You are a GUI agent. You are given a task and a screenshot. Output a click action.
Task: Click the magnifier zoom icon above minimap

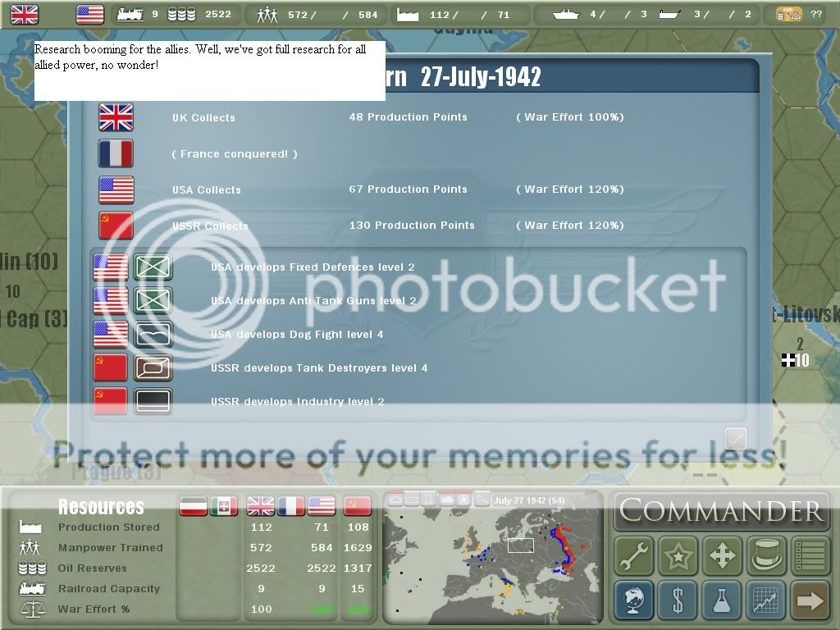coord(482,499)
